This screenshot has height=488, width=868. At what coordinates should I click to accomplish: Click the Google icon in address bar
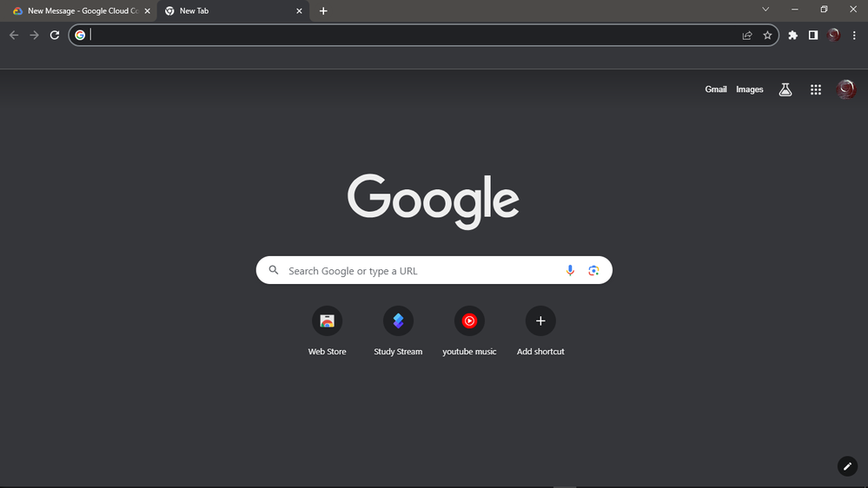[x=80, y=36]
